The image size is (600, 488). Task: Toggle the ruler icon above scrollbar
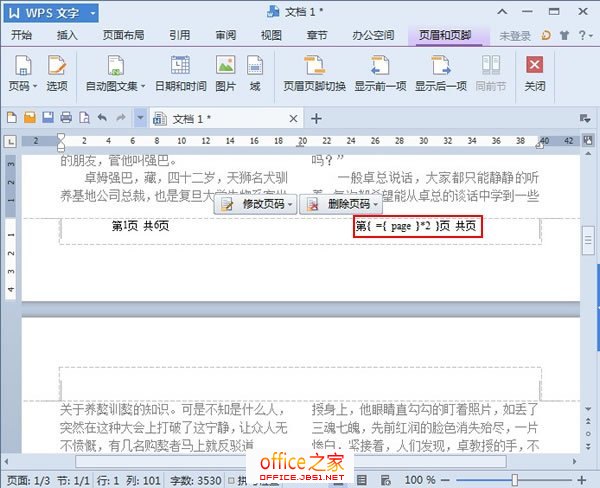(588, 140)
